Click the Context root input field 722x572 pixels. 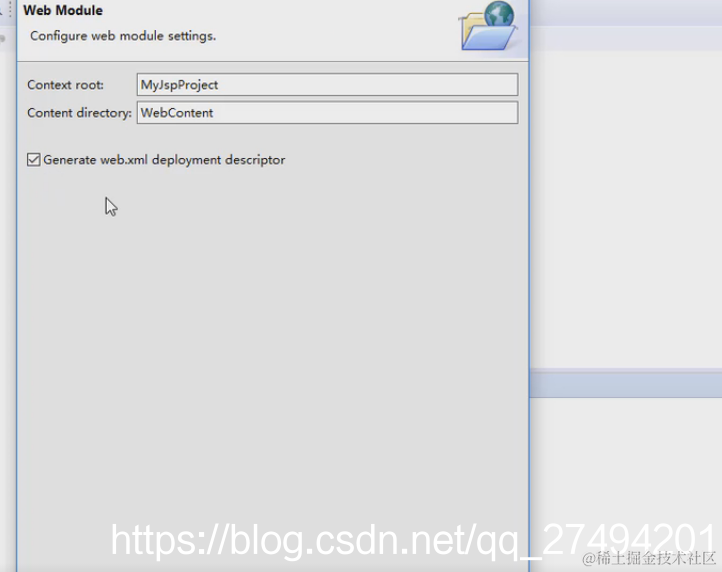click(x=327, y=85)
